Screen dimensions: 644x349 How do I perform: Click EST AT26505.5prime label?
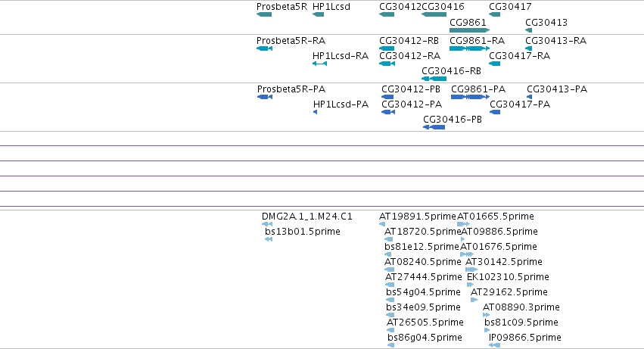tap(425, 323)
